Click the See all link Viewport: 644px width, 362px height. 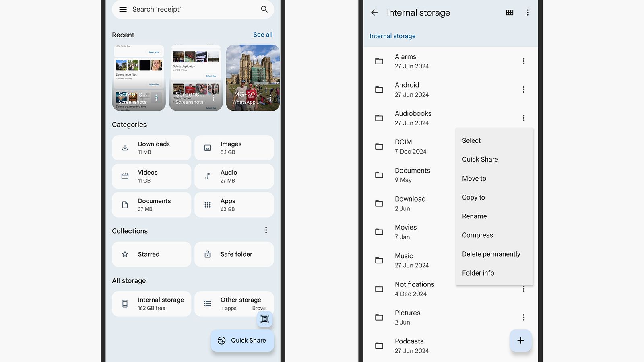(263, 35)
